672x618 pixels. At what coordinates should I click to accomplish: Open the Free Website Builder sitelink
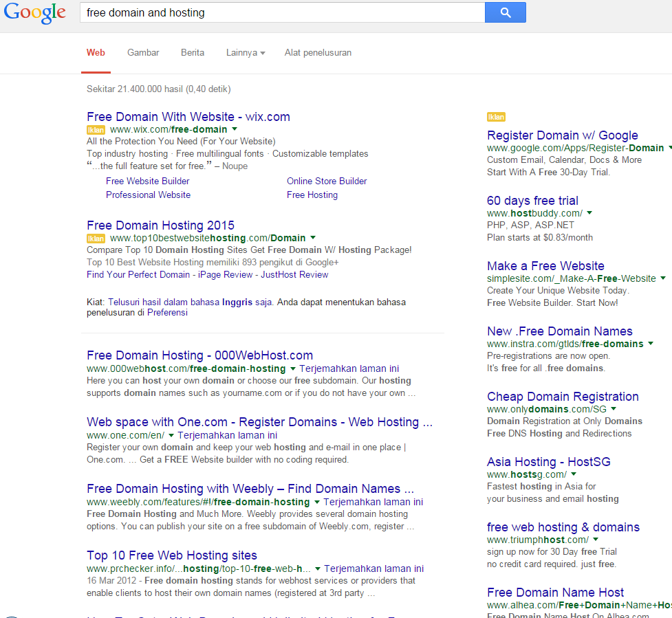tap(147, 181)
